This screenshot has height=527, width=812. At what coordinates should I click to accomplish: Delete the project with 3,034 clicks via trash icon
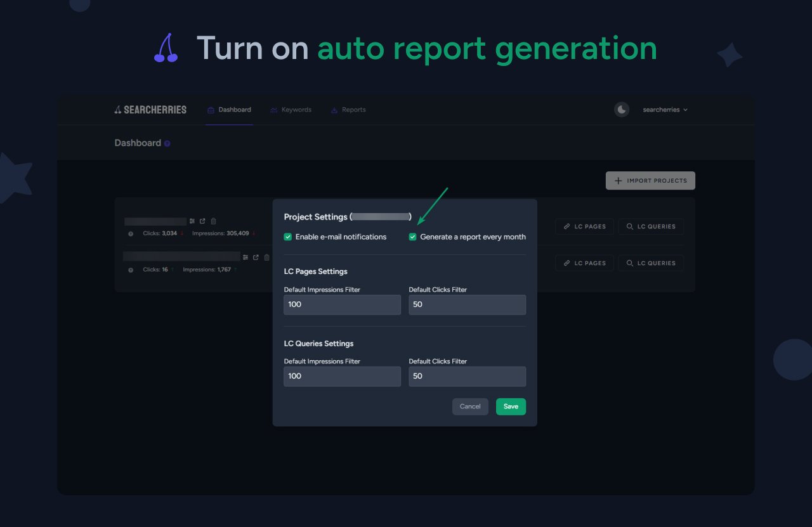click(213, 221)
